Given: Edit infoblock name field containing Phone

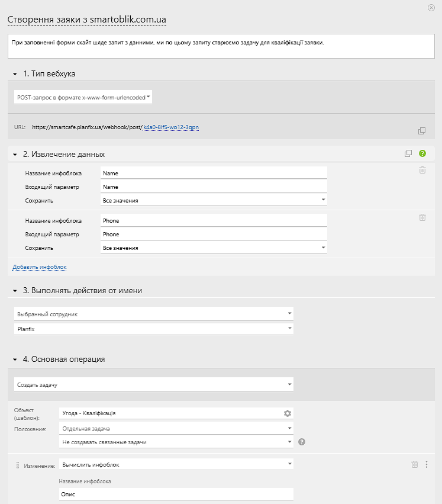Looking at the screenshot, I should click(x=214, y=220).
